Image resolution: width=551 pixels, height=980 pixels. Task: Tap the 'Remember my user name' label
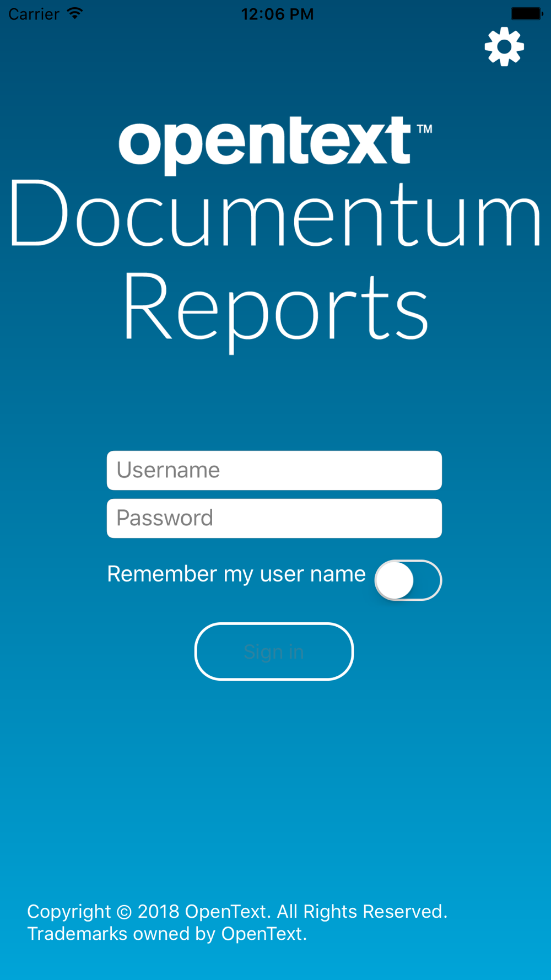[236, 574]
